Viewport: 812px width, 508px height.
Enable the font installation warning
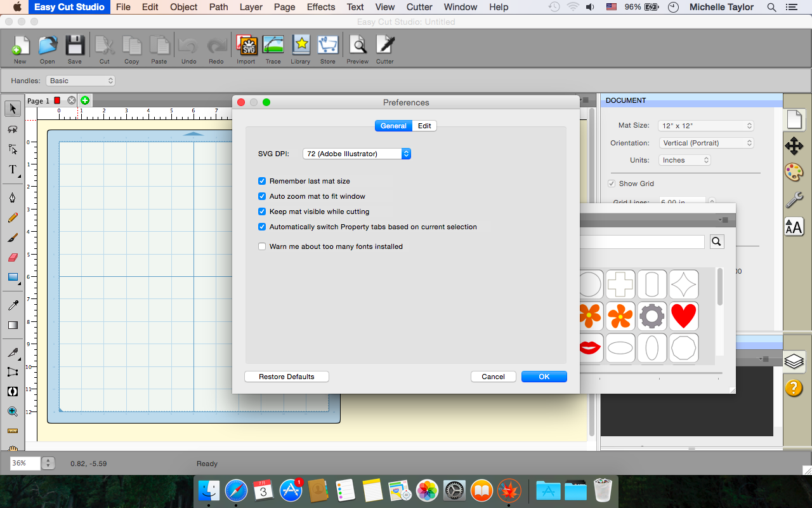[x=261, y=246]
